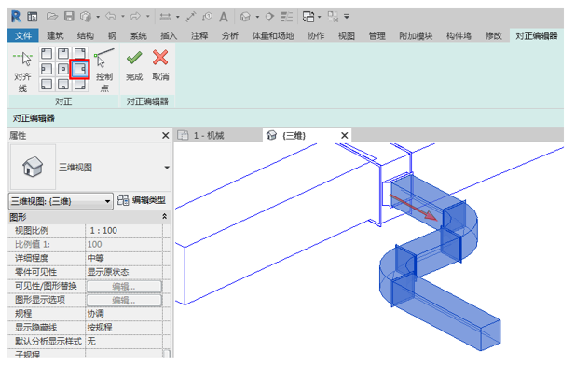
Task: Switch to the 体量和场地 ribbon tab
Action: pyautogui.click(x=273, y=35)
